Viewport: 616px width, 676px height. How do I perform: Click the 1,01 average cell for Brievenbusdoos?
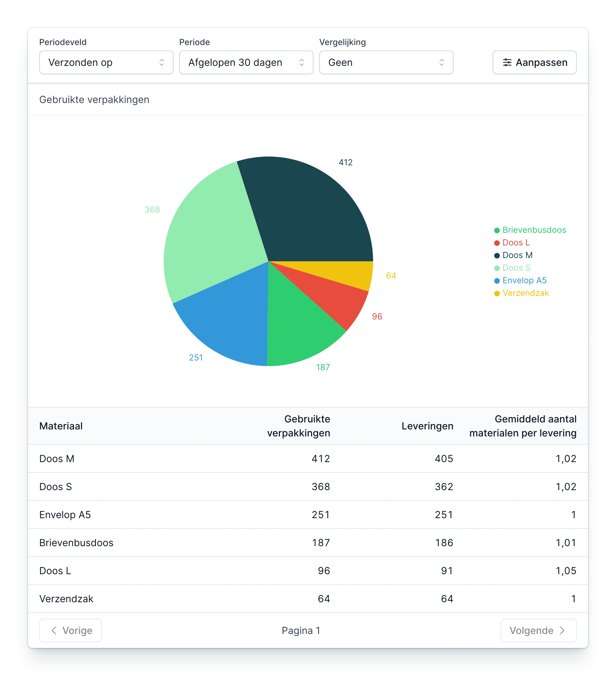click(x=566, y=542)
